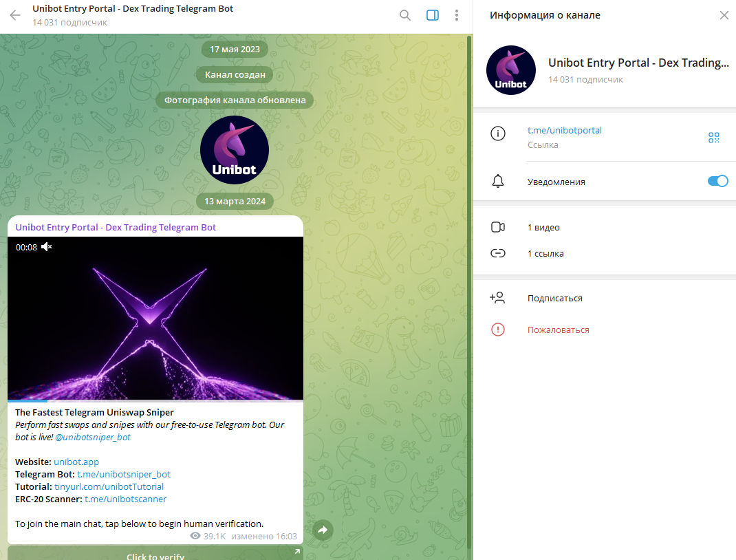Click Фотография канала обновлена message
This screenshot has height=560, width=736.
[235, 100]
